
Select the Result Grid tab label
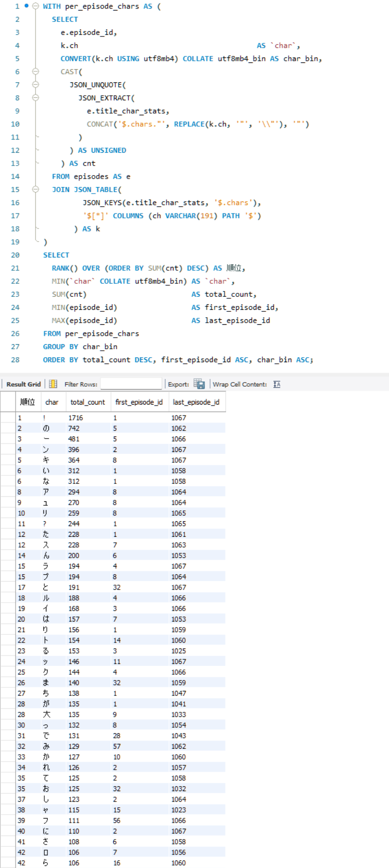pos(23,384)
